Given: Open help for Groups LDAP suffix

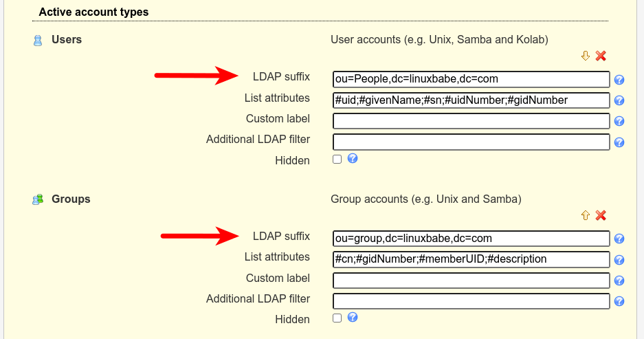Looking at the screenshot, I should pos(619,239).
